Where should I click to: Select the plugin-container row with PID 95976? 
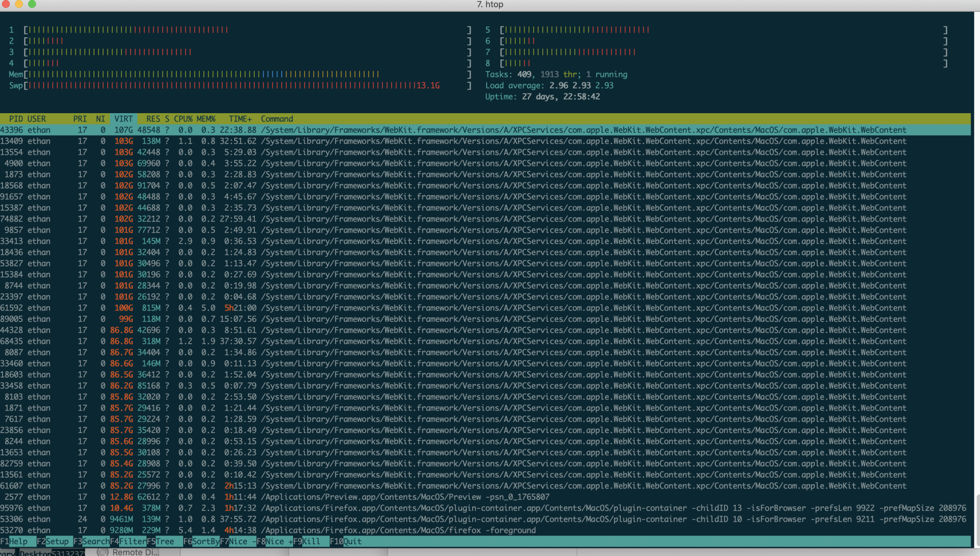(485, 508)
